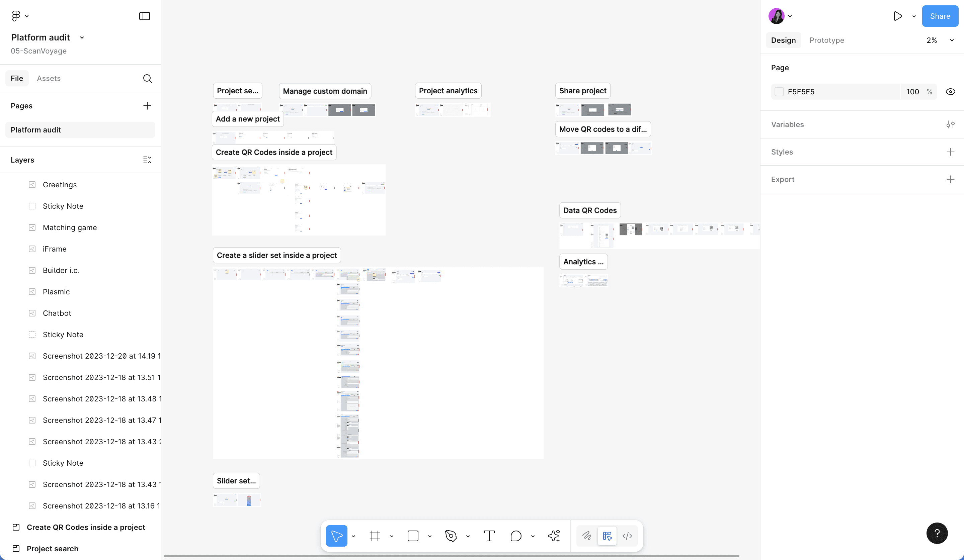
Task: Open the Actions AI sparkle tool
Action: coord(554,536)
